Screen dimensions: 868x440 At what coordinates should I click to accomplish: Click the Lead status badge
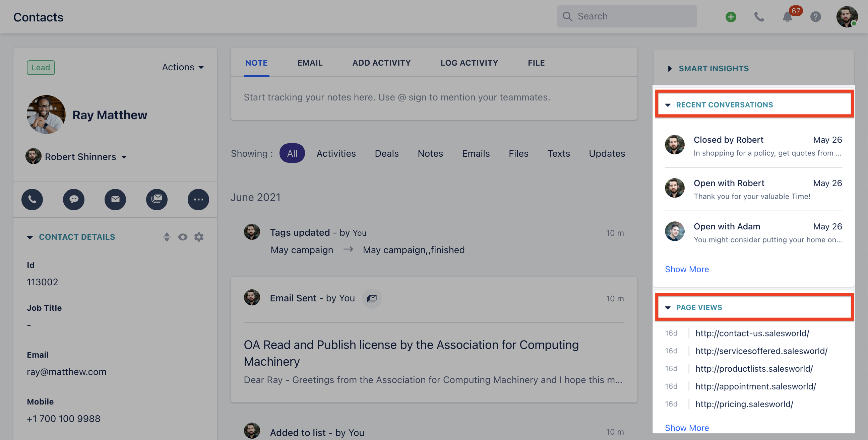(x=41, y=67)
